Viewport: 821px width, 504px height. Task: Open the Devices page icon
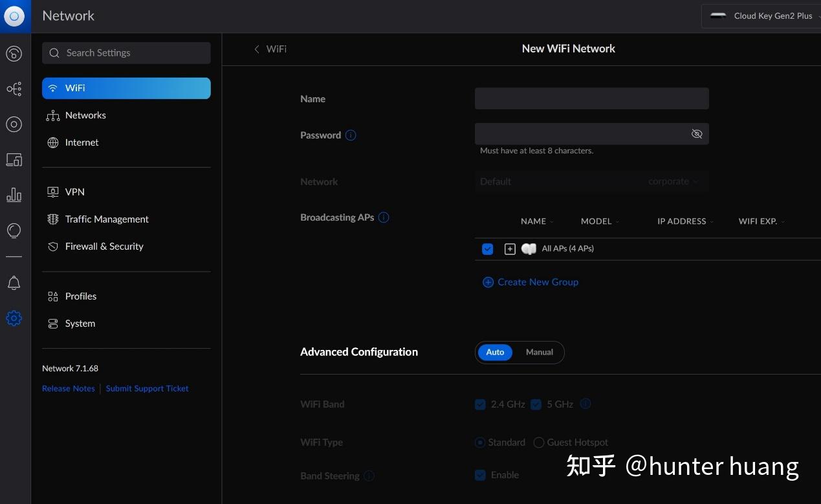[14, 124]
